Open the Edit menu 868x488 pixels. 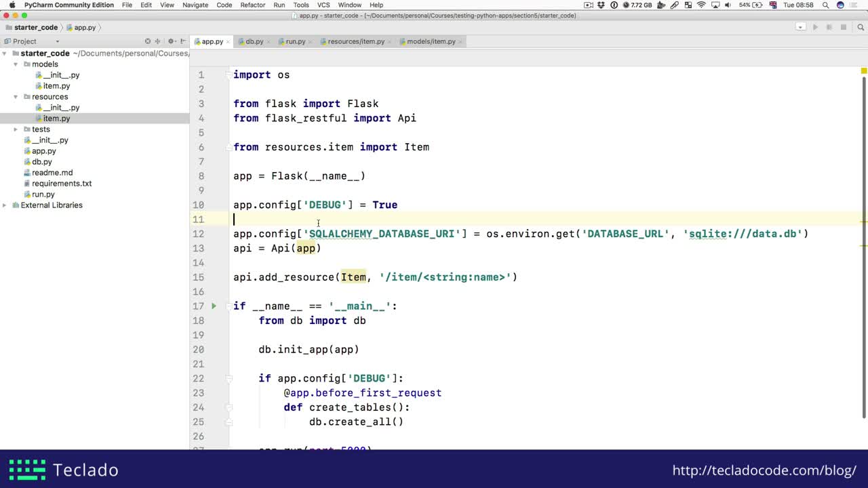pos(146,5)
